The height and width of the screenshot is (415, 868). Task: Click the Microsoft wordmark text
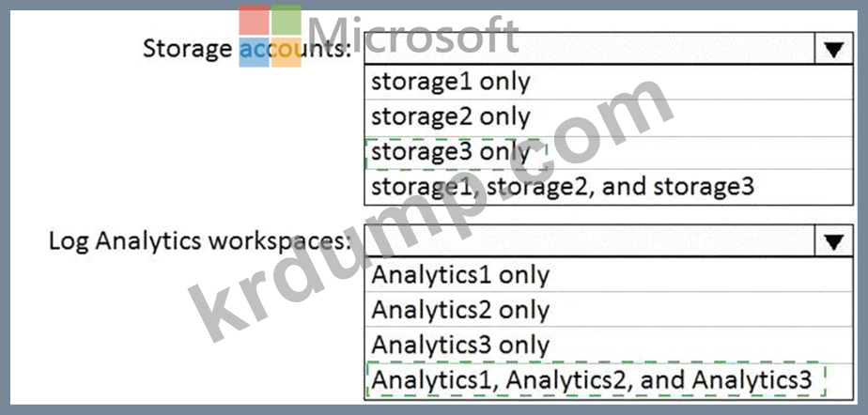coord(413,34)
